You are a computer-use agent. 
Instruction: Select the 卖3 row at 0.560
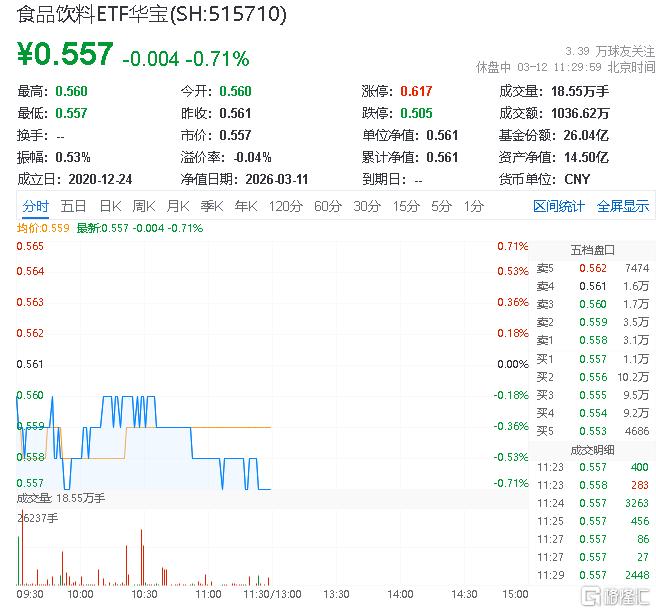click(x=593, y=304)
